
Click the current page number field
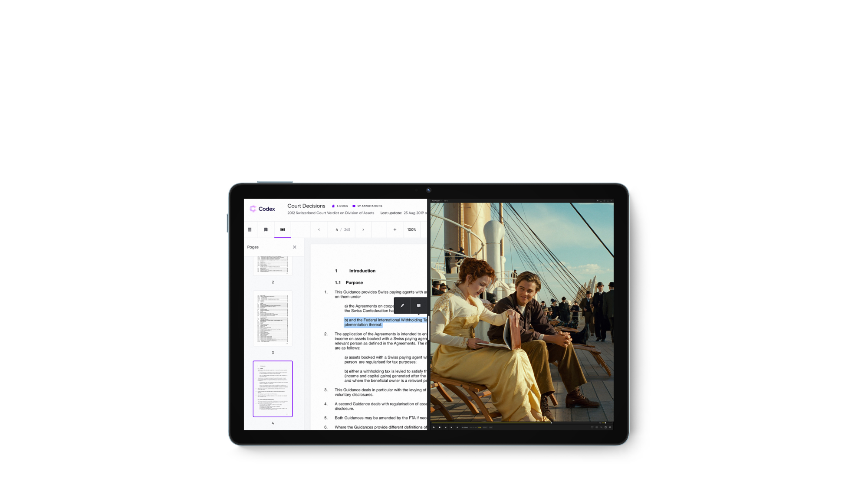[337, 229]
